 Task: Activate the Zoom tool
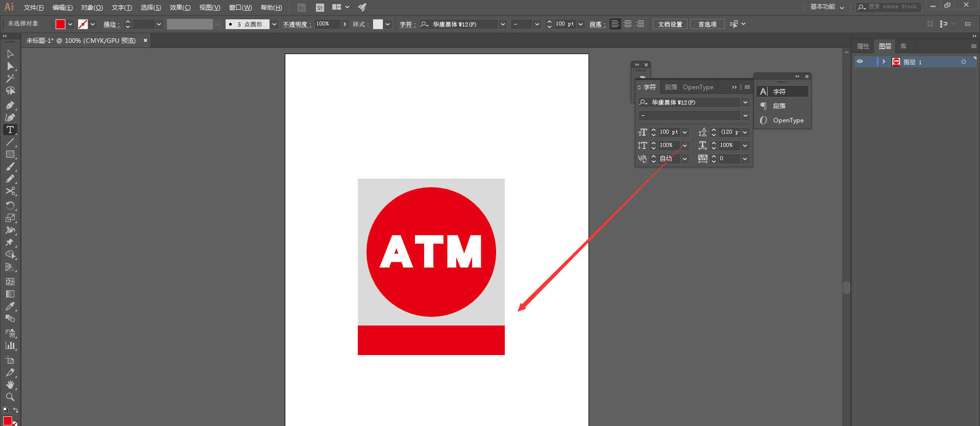(10, 397)
